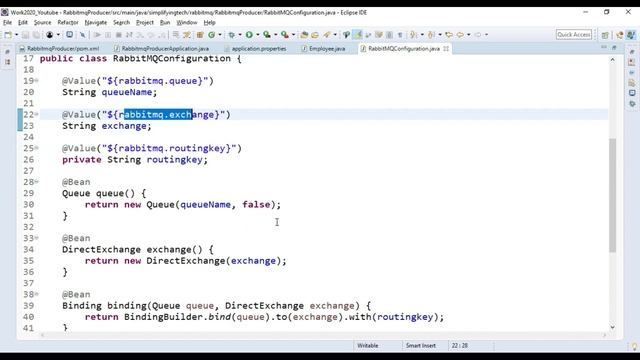Click the green New Java Class icon

pyautogui.click(x=211, y=35)
